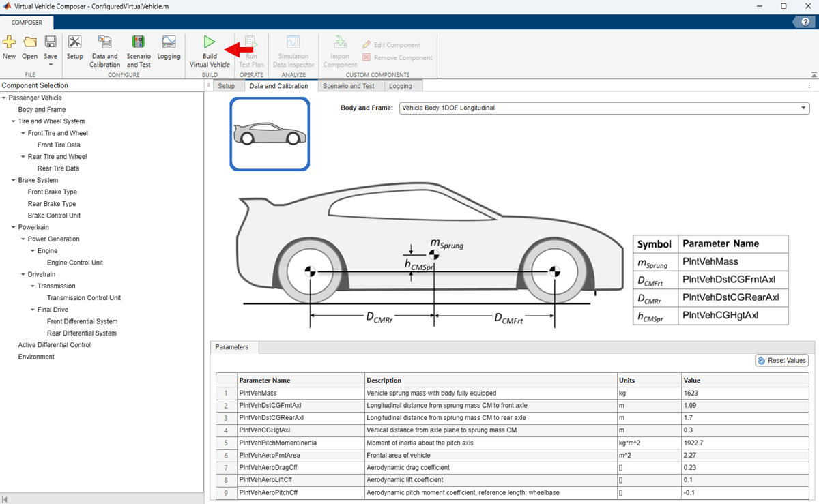This screenshot has width=819, height=504.
Task: Click the PlntVehMass value 1623 cell
Action: 747,393
